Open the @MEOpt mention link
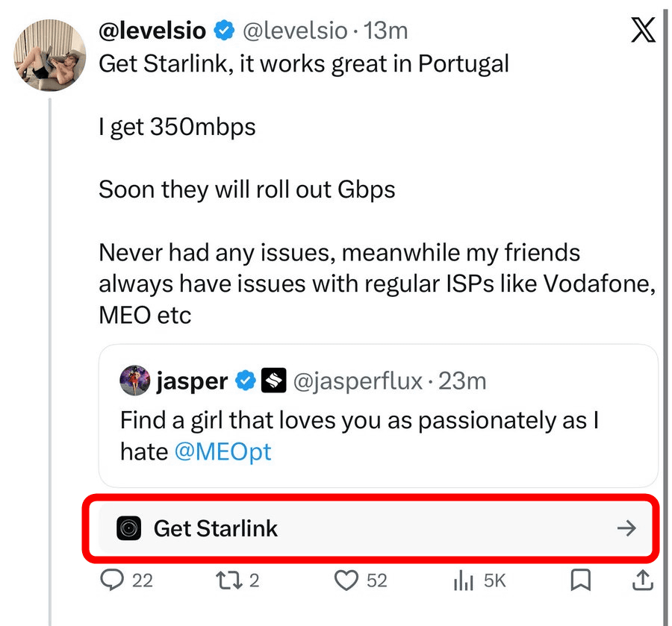The width and height of the screenshot is (672, 626). click(223, 451)
